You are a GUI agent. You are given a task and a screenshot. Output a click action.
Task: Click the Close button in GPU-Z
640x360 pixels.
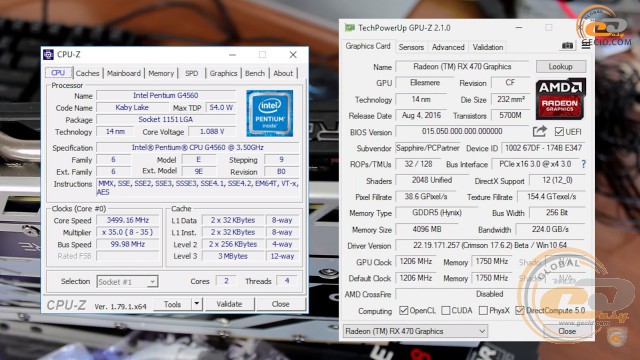tap(567, 331)
